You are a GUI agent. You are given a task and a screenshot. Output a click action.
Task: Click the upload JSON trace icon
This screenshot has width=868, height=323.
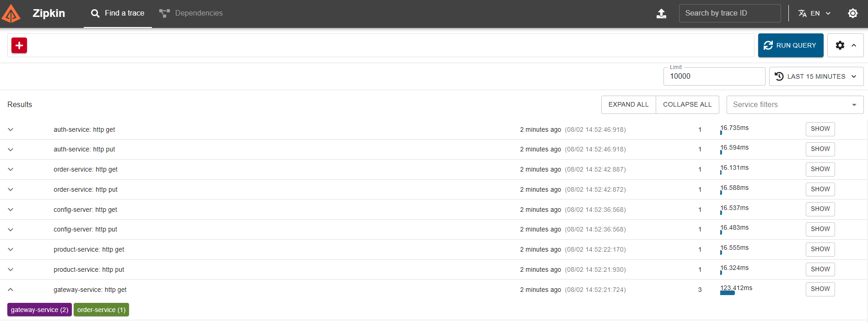pos(661,13)
